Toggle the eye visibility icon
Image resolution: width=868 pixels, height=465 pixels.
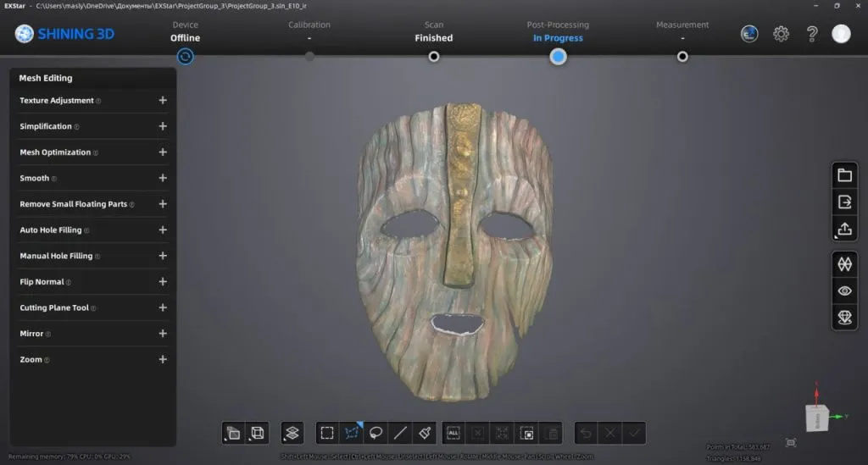click(844, 291)
